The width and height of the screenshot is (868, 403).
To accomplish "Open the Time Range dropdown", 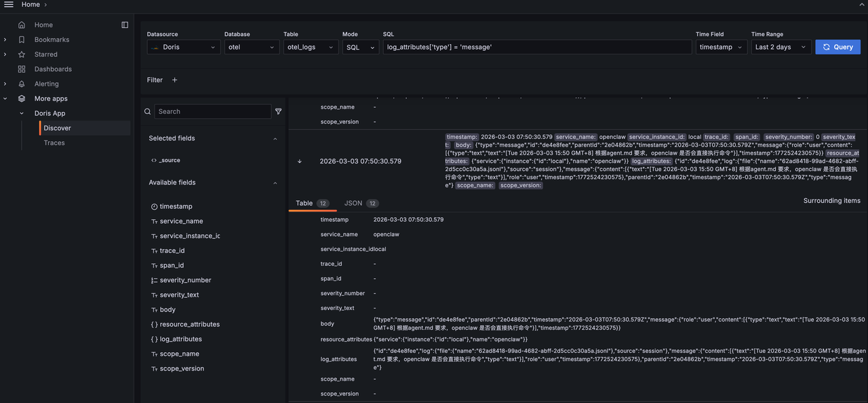I will [781, 47].
